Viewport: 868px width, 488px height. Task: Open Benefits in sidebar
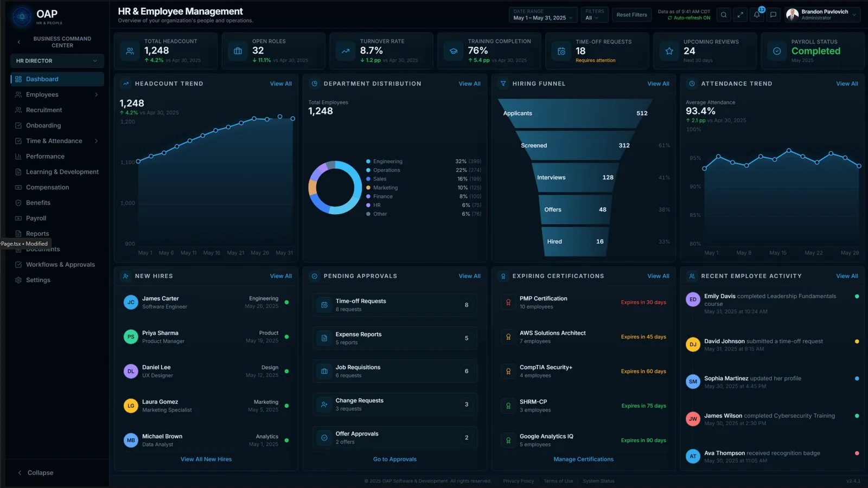pos(58,203)
